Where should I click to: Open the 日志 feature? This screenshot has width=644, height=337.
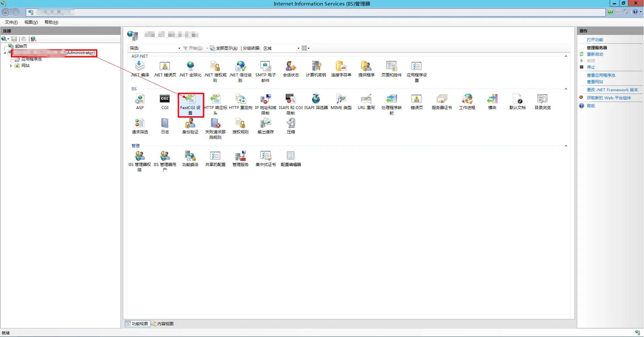[x=165, y=126]
